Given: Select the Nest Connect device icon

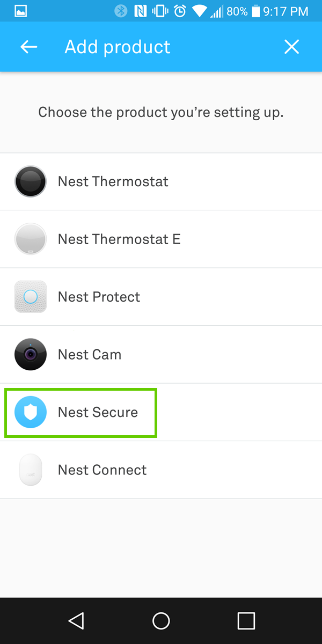Looking at the screenshot, I should 31,470.
